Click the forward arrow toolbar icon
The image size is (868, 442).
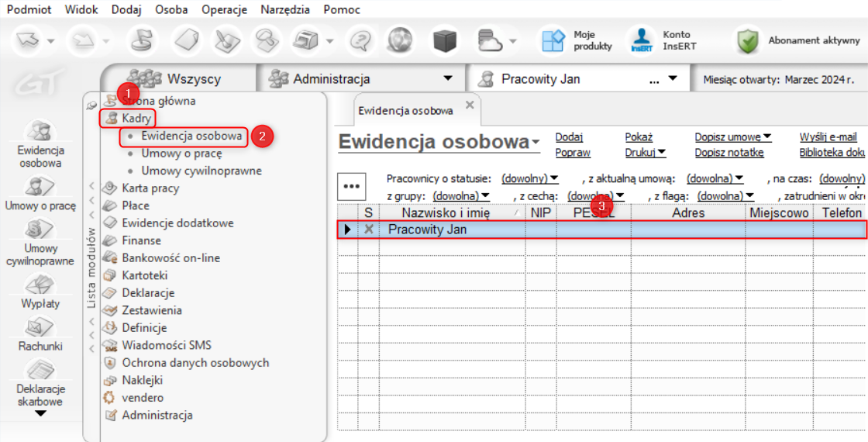tap(83, 40)
